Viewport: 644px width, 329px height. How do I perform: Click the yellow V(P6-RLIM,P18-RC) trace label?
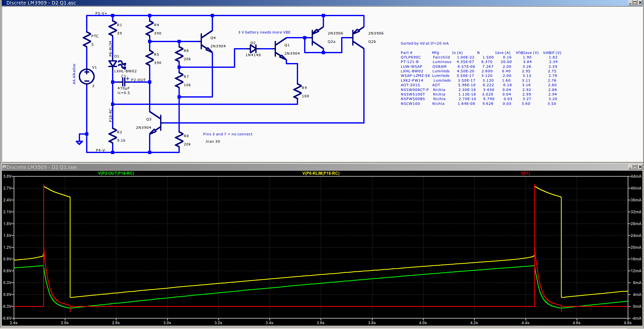[x=320, y=173]
